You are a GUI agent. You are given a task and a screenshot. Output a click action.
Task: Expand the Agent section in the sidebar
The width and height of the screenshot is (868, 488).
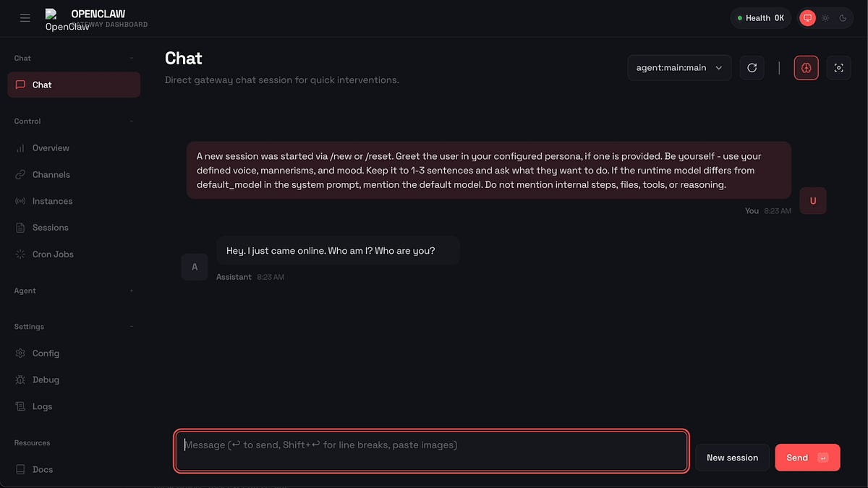[x=132, y=291]
